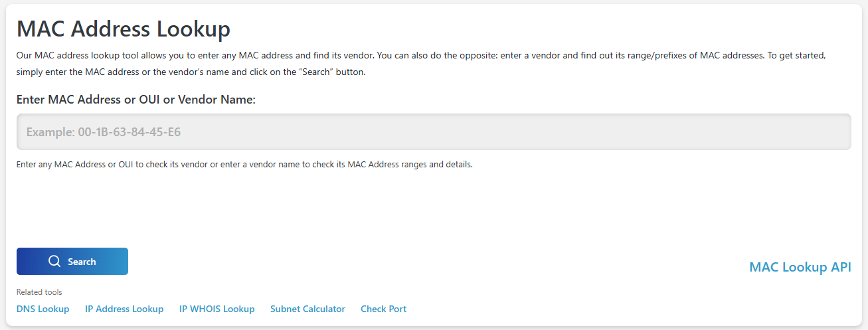Click the introductory description paragraph

coord(421,64)
